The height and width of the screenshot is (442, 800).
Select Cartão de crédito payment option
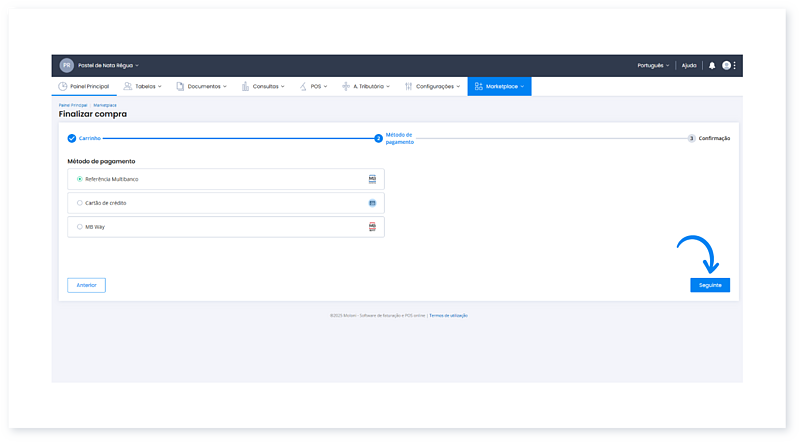pos(80,202)
